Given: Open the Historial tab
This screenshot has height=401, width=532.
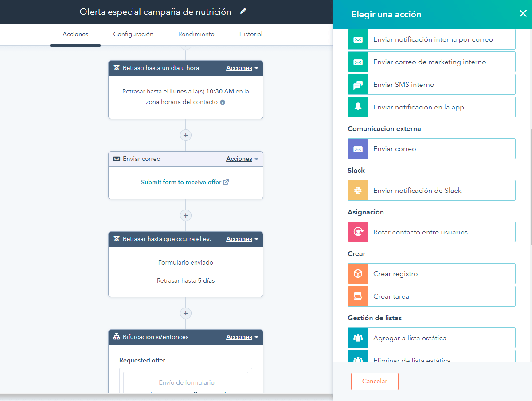Looking at the screenshot, I should click(251, 34).
